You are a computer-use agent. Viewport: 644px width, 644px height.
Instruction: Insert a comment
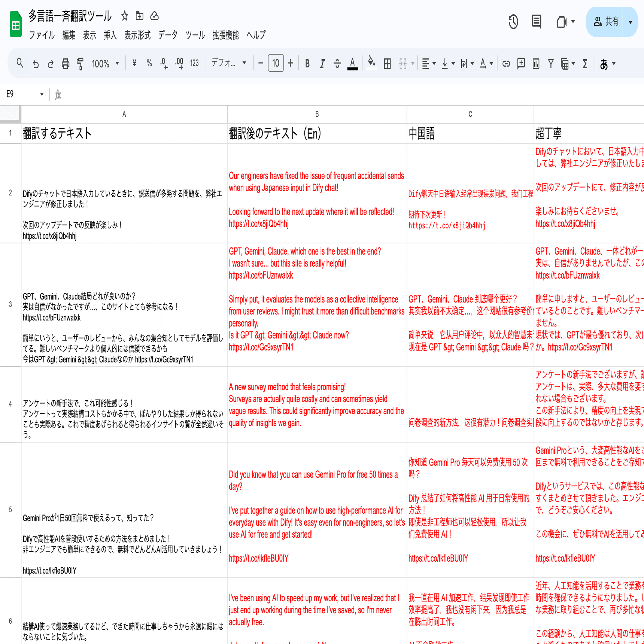(x=520, y=63)
